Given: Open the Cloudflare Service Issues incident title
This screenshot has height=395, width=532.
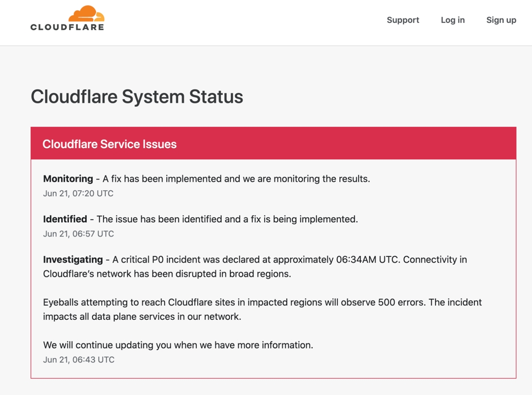Looking at the screenshot, I should pyautogui.click(x=109, y=144).
